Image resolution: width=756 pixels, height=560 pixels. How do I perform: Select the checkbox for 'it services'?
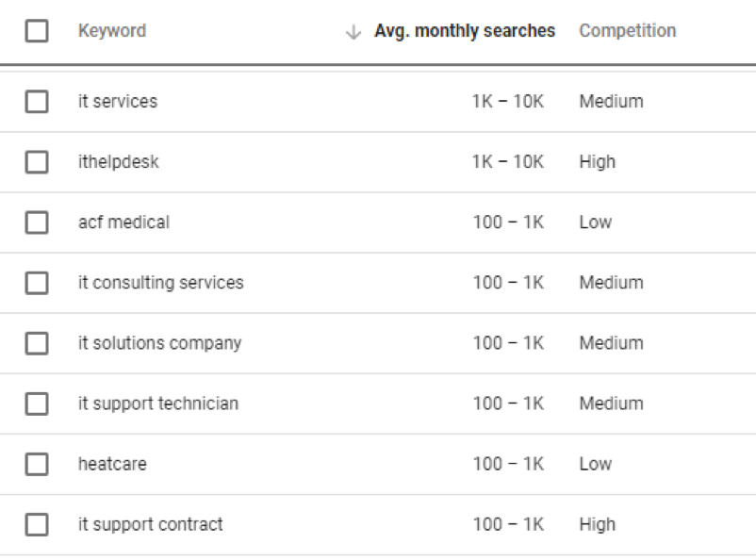tap(40, 101)
